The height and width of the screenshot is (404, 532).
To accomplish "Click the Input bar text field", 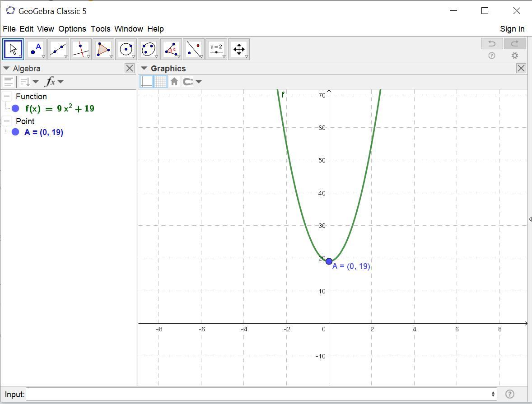I will tap(260, 394).
